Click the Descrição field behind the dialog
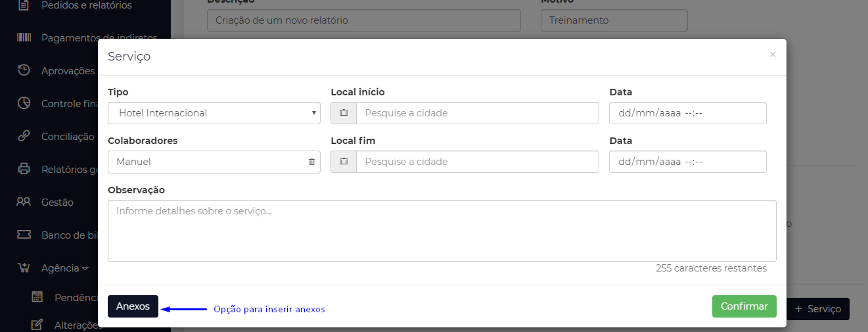This screenshot has height=332, width=868. click(x=364, y=20)
